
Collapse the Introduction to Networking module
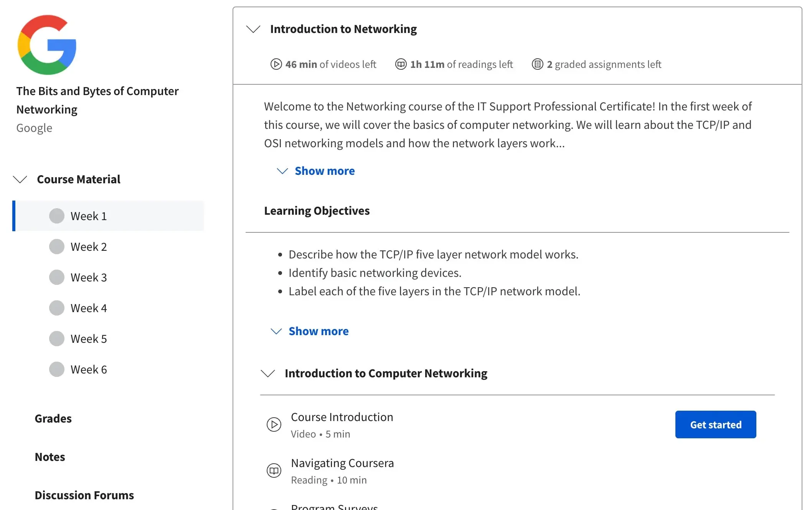pyautogui.click(x=253, y=29)
